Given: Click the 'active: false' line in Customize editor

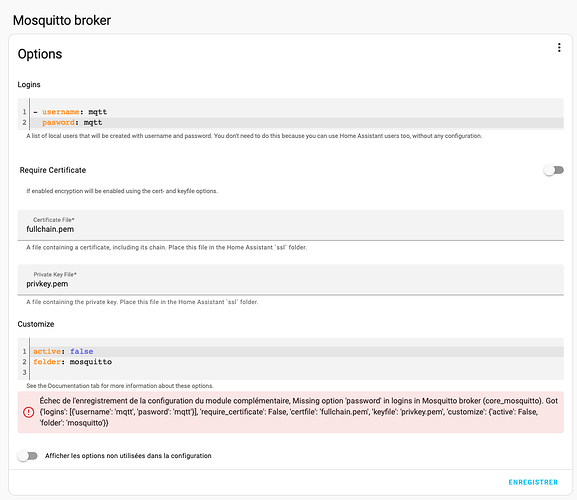Looking at the screenshot, I should click(x=298, y=351).
